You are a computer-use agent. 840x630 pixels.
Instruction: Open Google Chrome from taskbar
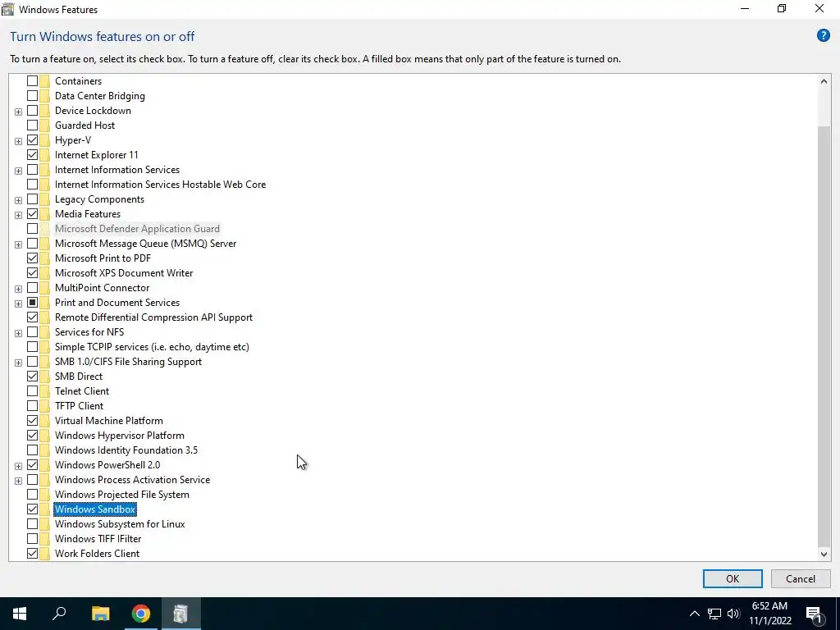[141, 614]
